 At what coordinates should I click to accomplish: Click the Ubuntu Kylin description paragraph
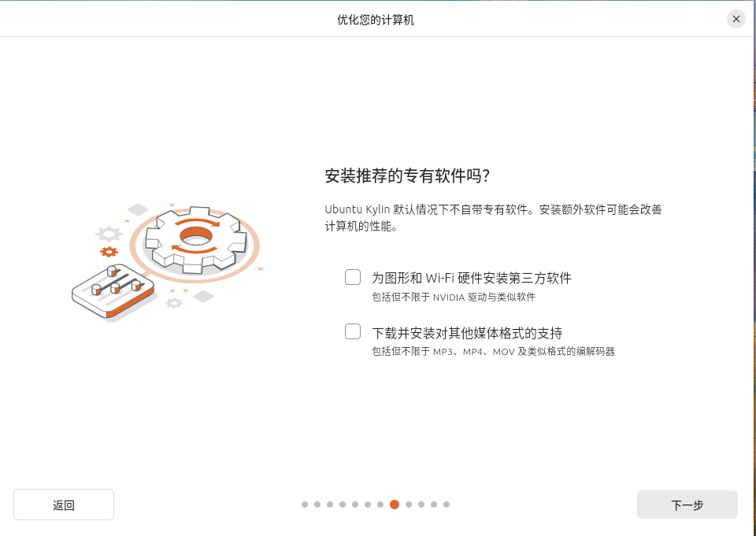click(493, 218)
